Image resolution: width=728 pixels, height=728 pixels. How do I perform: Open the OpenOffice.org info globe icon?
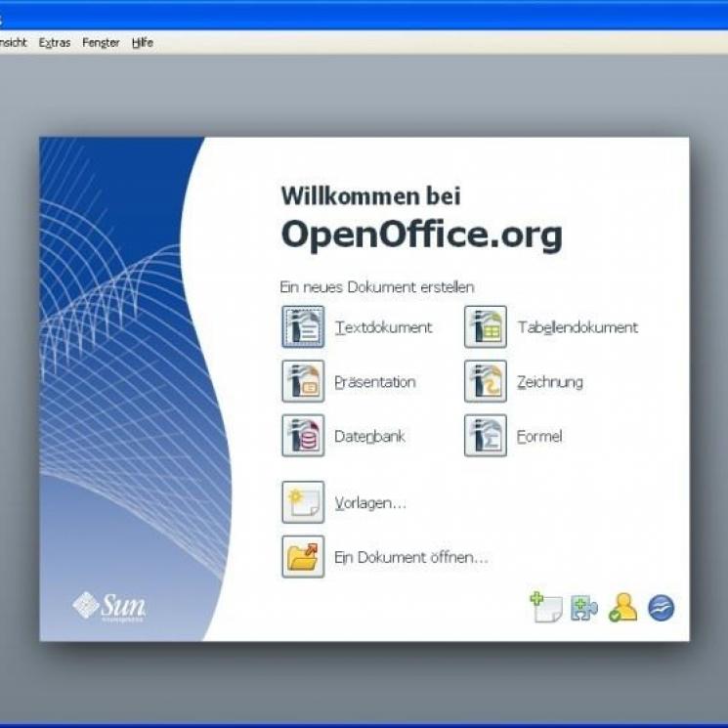click(662, 608)
